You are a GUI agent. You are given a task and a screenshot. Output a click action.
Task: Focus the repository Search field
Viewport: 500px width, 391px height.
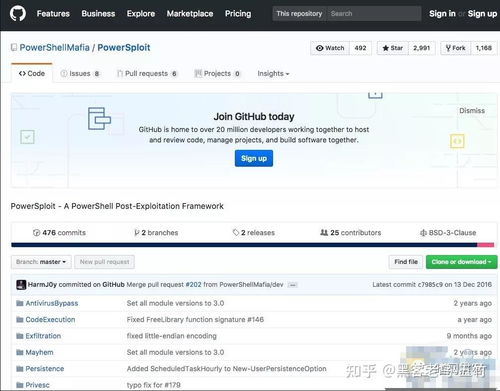[x=373, y=14]
